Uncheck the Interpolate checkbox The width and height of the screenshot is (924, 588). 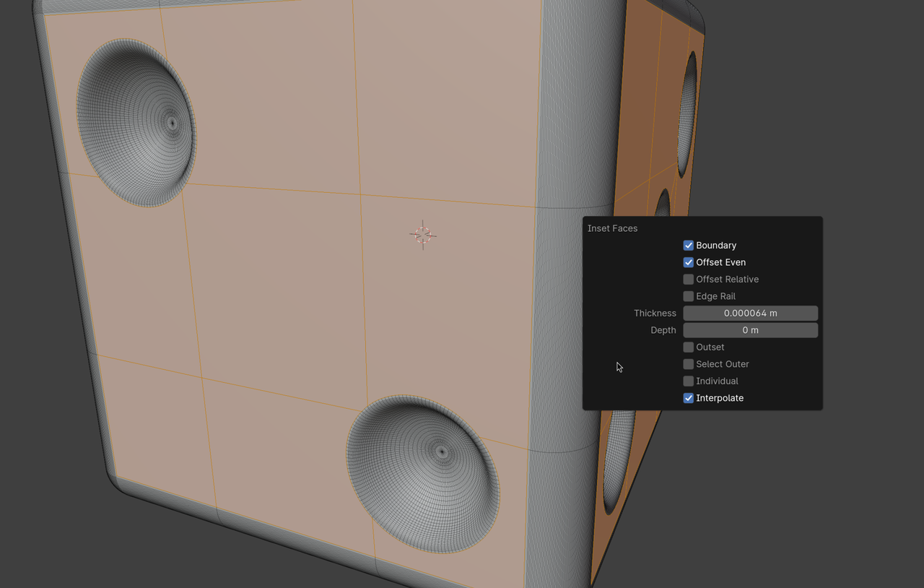coord(688,398)
